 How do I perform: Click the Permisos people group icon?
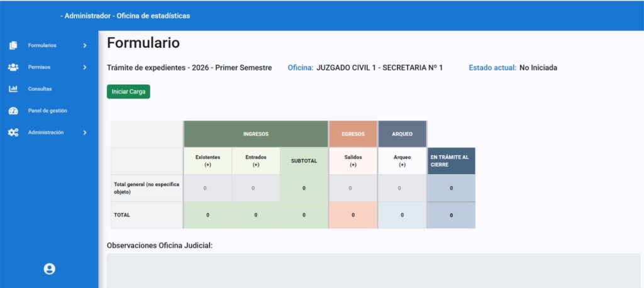coord(13,67)
